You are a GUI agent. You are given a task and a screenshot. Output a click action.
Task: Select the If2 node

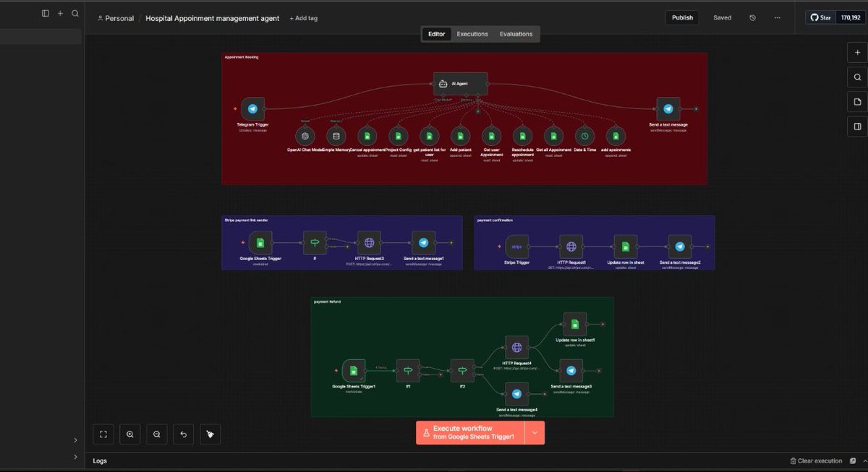462,371
